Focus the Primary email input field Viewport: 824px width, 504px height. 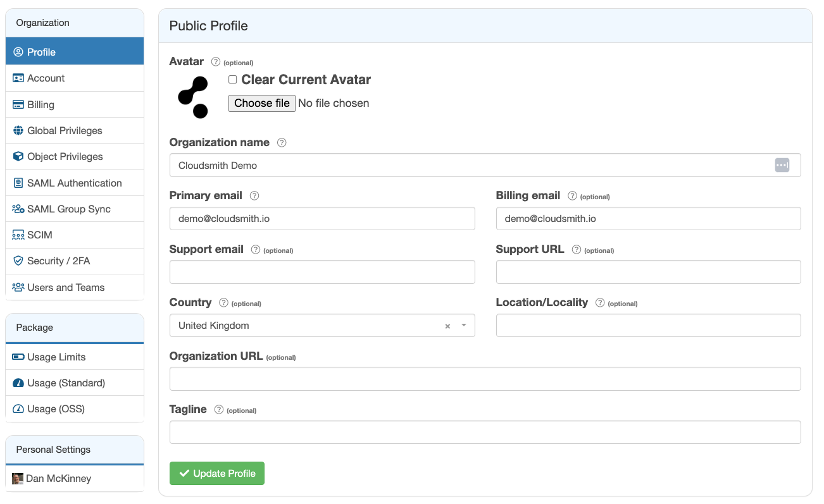(x=322, y=219)
